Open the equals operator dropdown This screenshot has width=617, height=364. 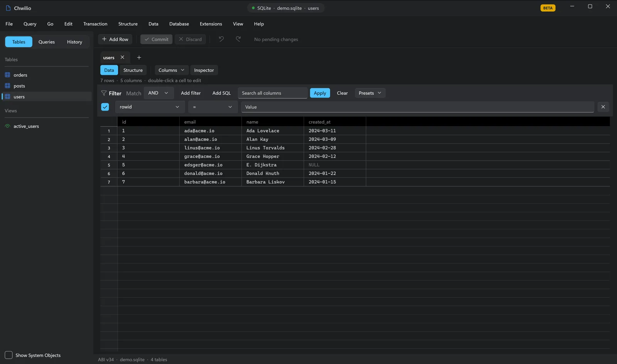click(212, 107)
